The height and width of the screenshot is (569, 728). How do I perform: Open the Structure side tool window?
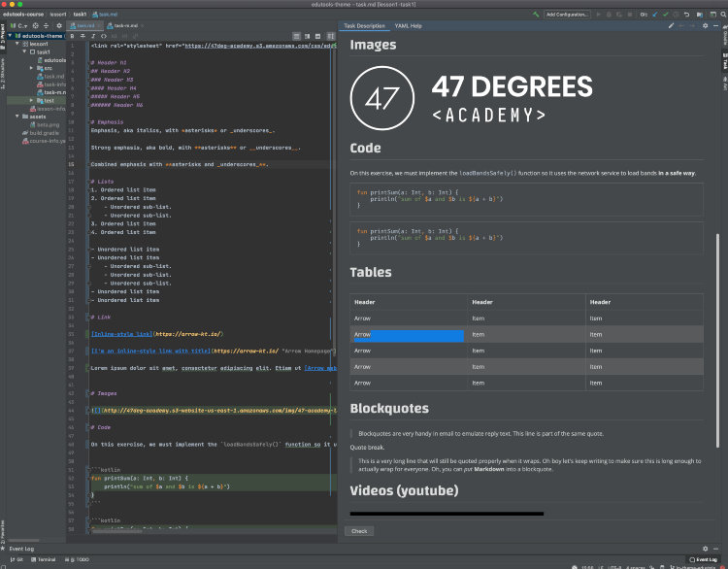[x=3, y=74]
